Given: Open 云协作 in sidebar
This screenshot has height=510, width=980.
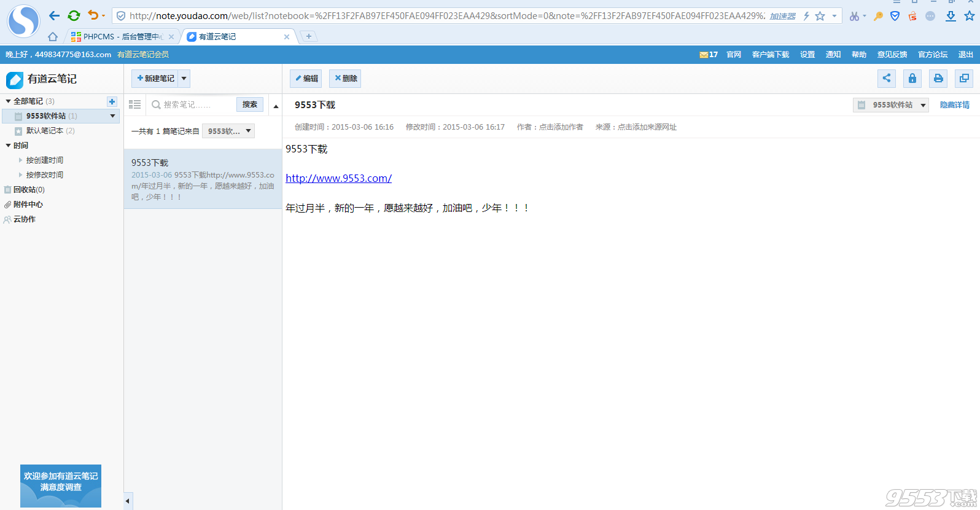Looking at the screenshot, I should coord(24,219).
